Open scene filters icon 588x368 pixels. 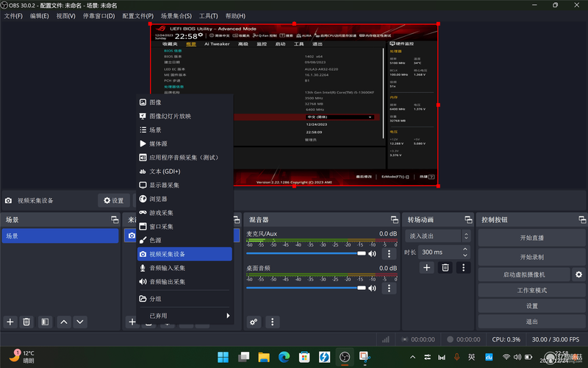(45, 322)
